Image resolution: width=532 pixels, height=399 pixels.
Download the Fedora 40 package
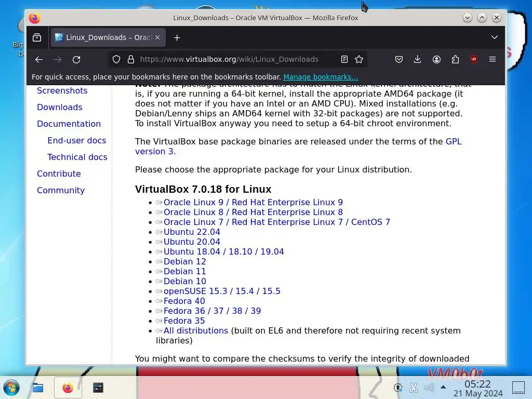[184, 301]
